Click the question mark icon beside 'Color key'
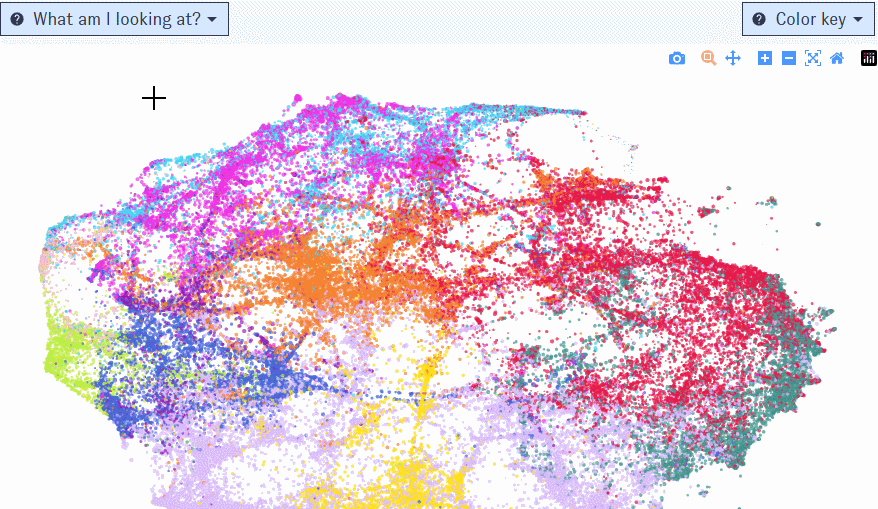878x509 pixels. click(x=759, y=19)
